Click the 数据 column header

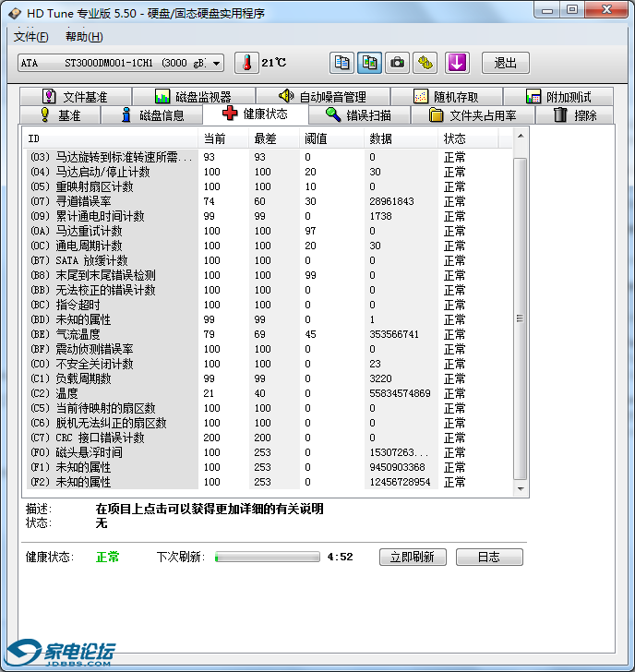tap(401, 138)
